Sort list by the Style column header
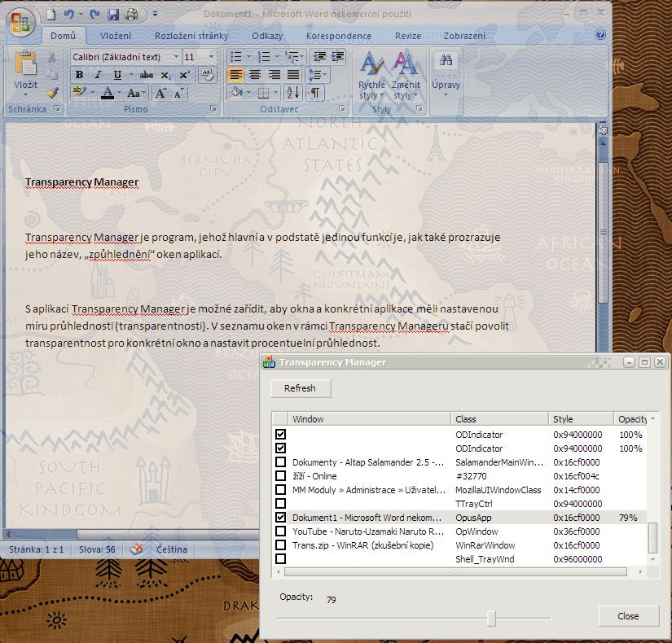Viewport: 672px width, 643px height. tap(581, 419)
